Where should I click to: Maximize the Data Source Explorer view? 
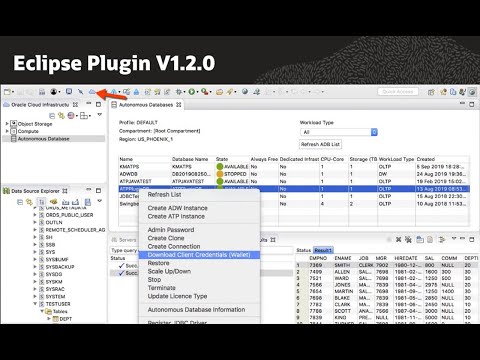click(x=98, y=190)
